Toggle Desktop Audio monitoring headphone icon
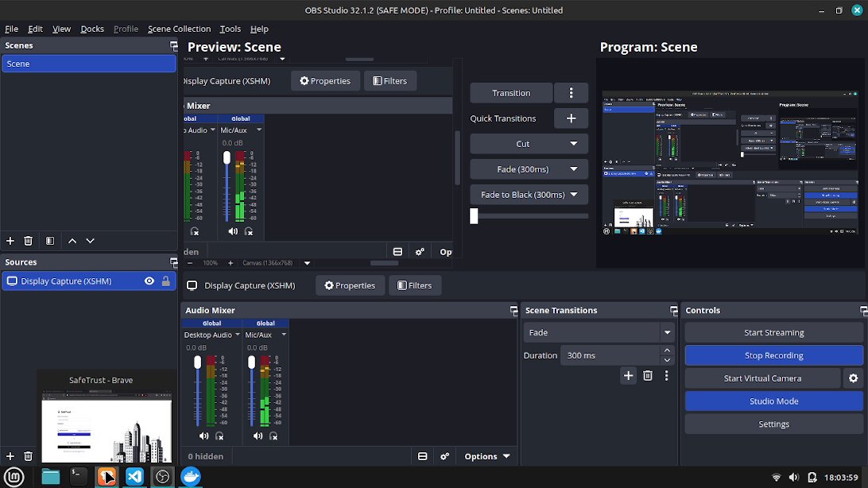Viewport: 868px width, 488px height. pos(219,436)
